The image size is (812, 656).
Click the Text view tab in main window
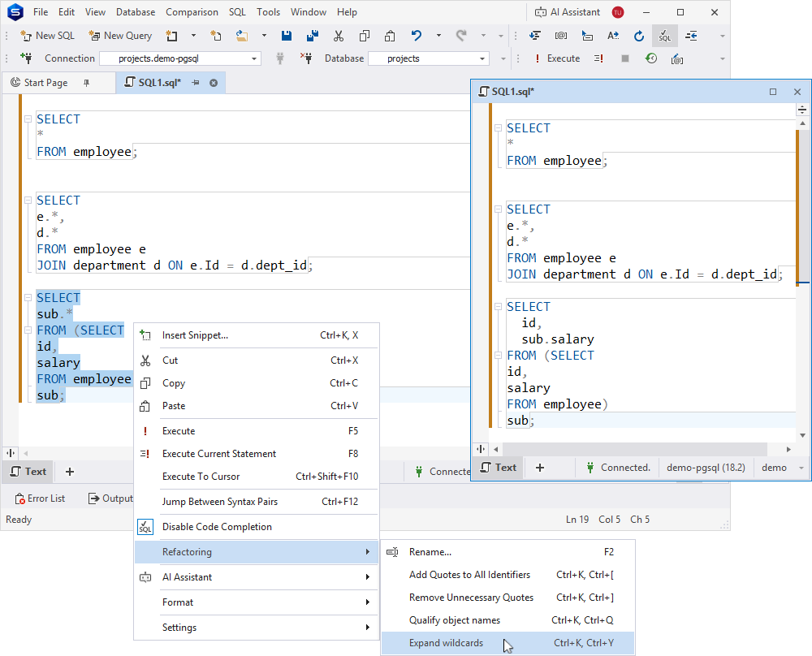click(28, 472)
